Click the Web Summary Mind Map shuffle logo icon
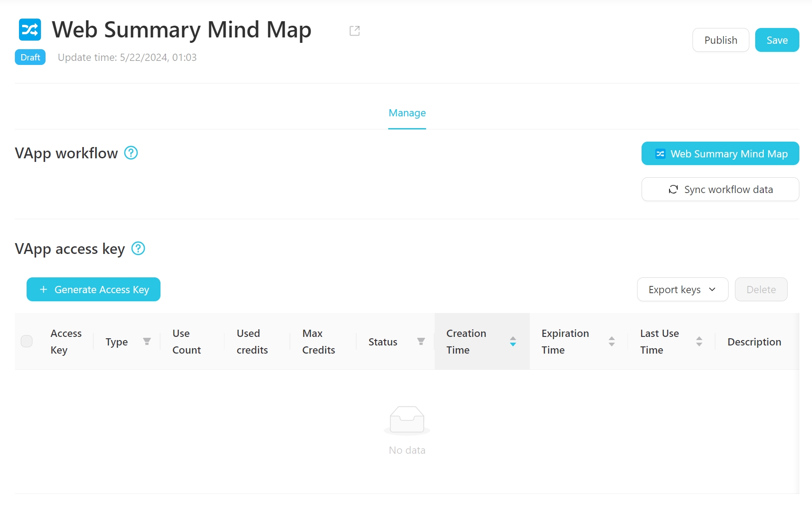 pyautogui.click(x=30, y=30)
